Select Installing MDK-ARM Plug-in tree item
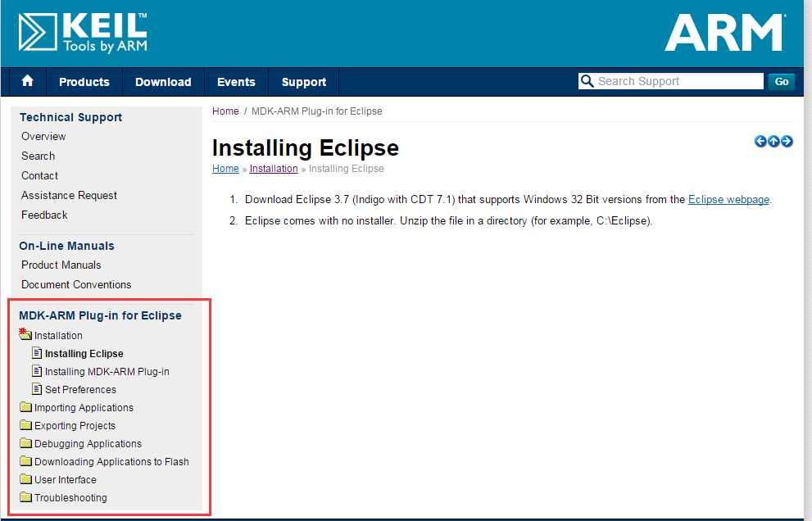Screen dimensions: 812x521 pyautogui.click(x=107, y=372)
